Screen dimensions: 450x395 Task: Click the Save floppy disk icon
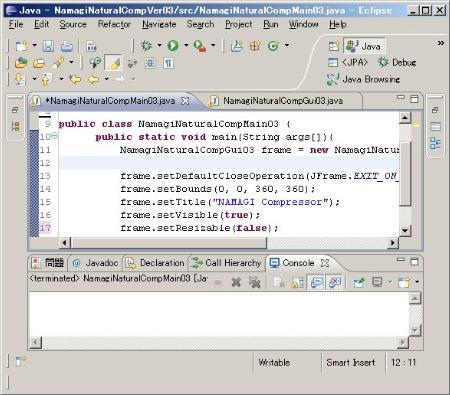click(x=48, y=46)
